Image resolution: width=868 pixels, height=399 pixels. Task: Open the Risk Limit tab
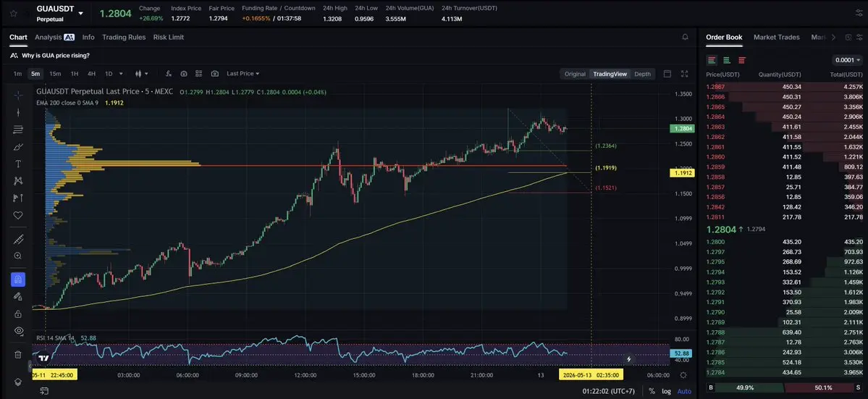tap(169, 37)
